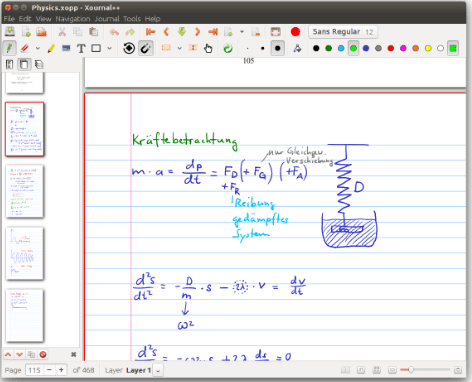Open the Sans Regular 12 font chooser
Viewport: 472px width, 382px height.
(x=343, y=32)
